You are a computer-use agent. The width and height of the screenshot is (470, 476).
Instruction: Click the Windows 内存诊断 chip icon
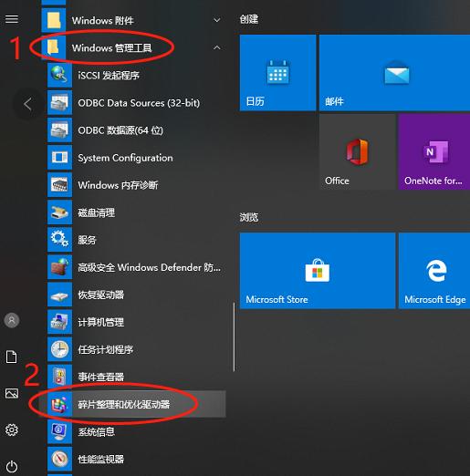pyautogui.click(x=59, y=185)
